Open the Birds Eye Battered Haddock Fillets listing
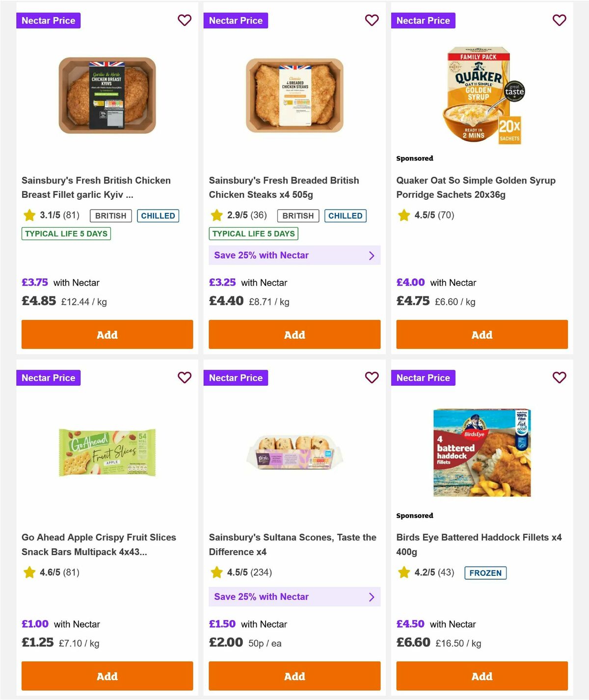This screenshot has height=700, width=589. [x=479, y=544]
